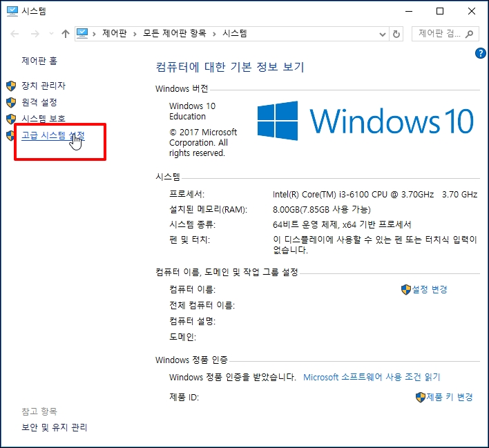The width and height of the screenshot is (489, 448).
Task: Open 원격 설정
Action: (x=39, y=102)
